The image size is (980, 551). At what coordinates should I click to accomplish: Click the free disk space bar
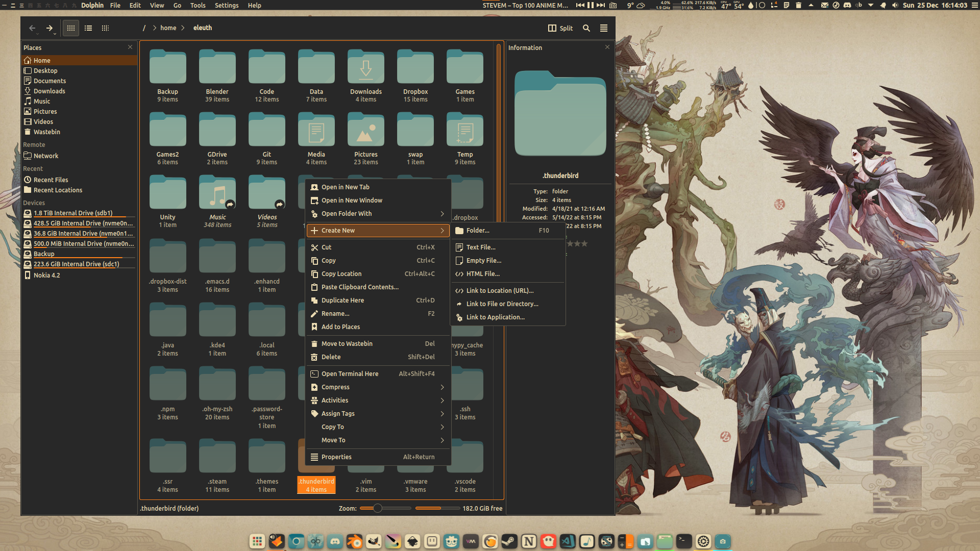coord(437,508)
